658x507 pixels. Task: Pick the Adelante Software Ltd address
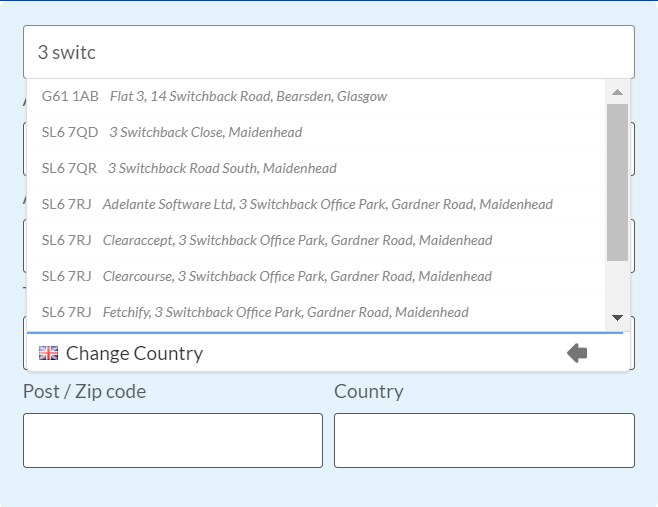click(327, 205)
